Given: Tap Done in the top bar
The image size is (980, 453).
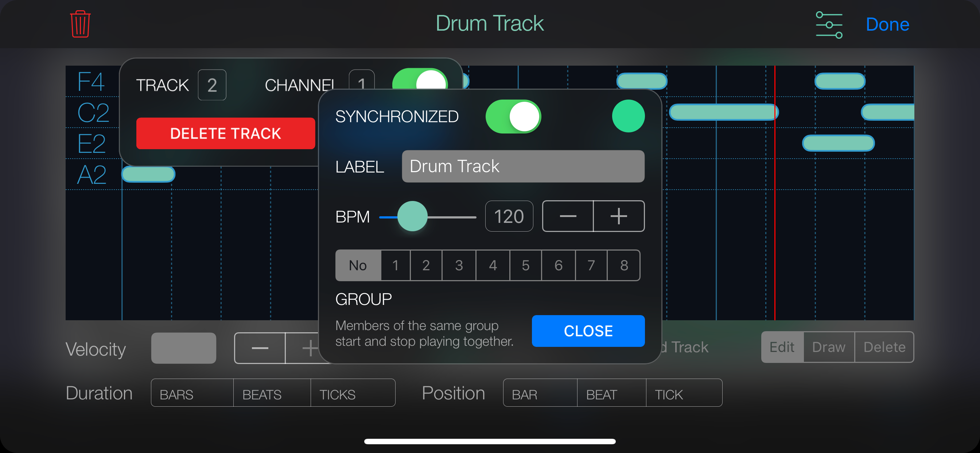Looking at the screenshot, I should 887,24.
